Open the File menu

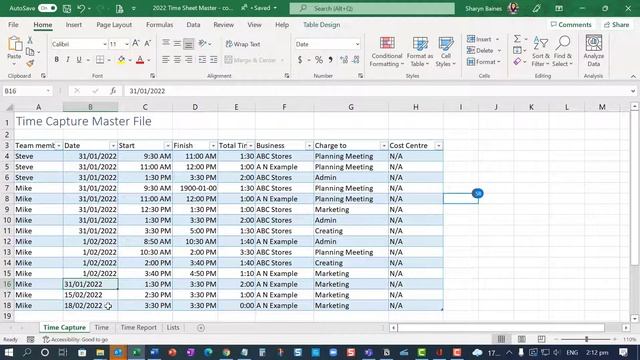pyautogui.click(x=13, y=24)
